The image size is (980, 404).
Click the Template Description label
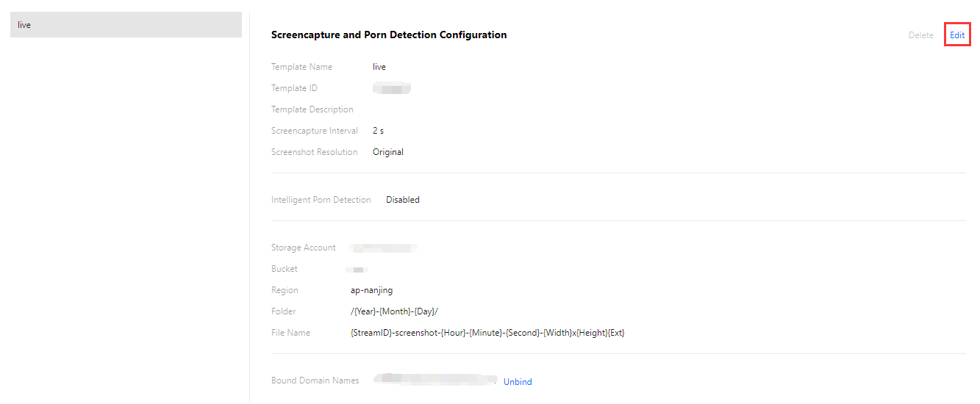(x=312, y=109)
